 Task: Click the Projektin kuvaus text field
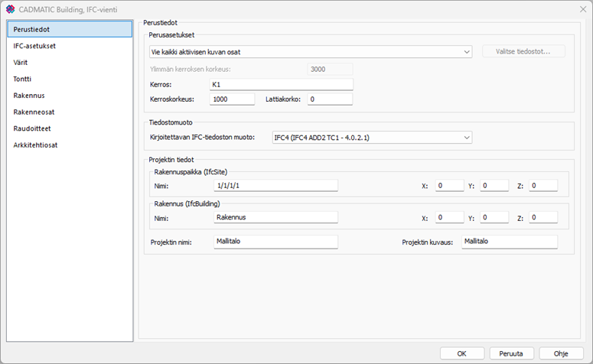509,242
